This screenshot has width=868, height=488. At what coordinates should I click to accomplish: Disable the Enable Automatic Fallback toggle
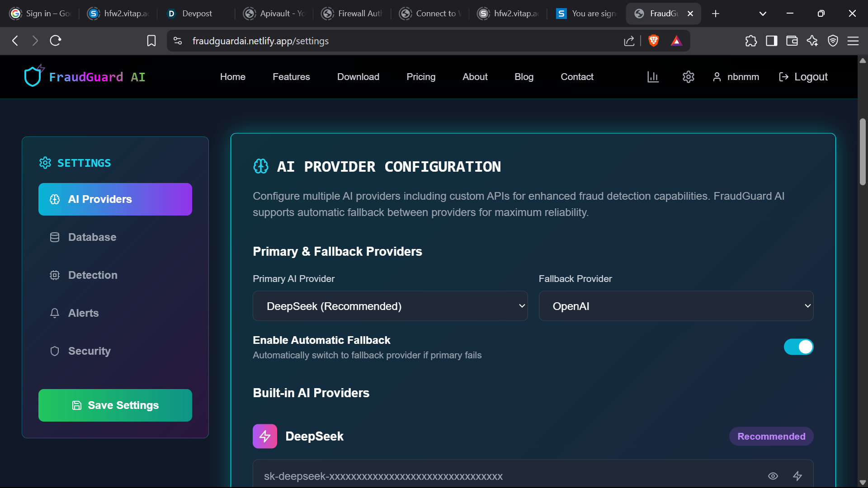coord(798,347)
